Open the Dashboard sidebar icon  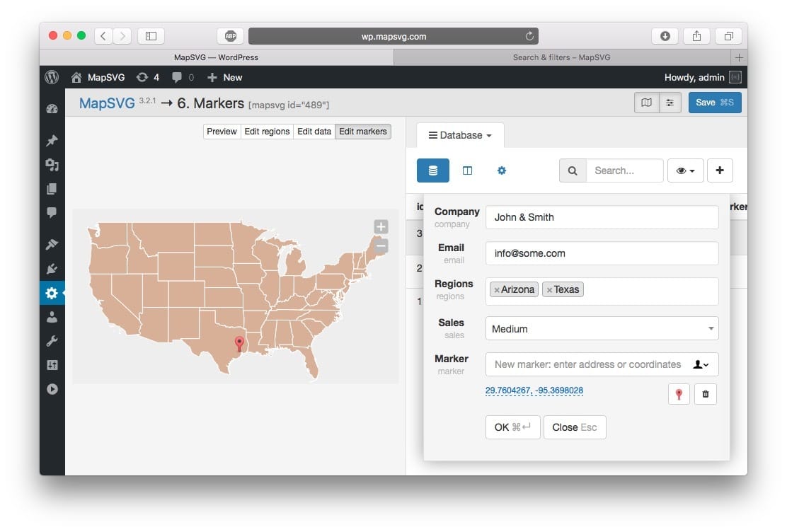point(52,109)
